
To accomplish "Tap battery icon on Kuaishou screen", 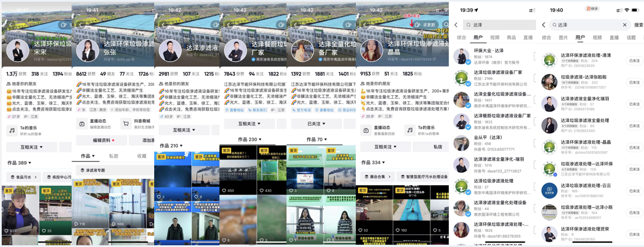I will coord(636,9).
